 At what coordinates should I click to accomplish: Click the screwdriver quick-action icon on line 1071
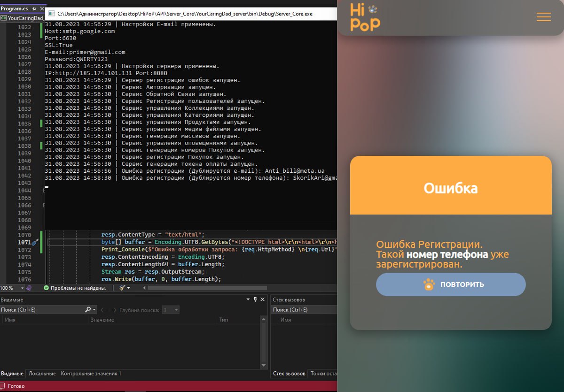(x=35, y=242)
